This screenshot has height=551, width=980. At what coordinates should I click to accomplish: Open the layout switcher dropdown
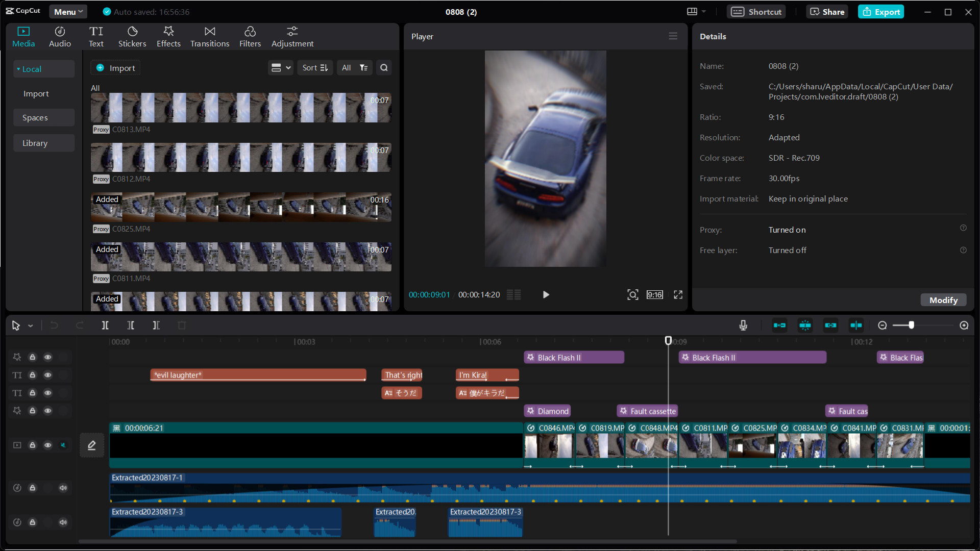click(697, 11)
